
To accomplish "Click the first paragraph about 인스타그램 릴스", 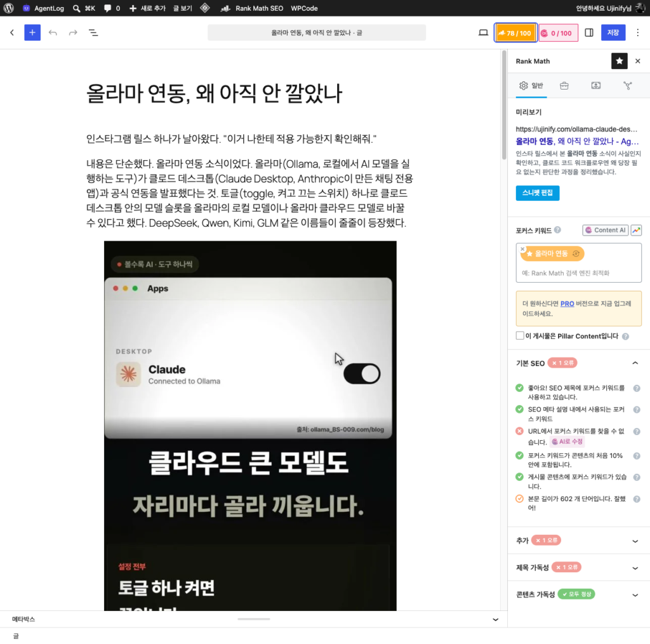I will coord(231,138).
